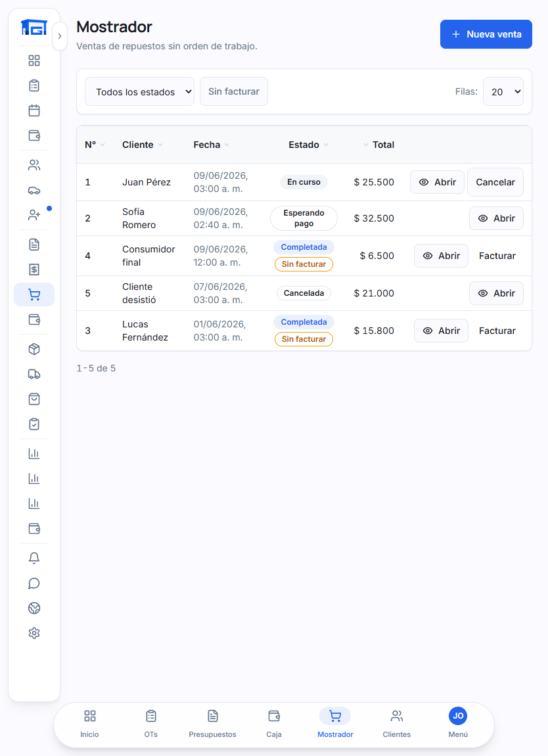Open Cliente desistió sale with Abrir

tap(497, 293)
